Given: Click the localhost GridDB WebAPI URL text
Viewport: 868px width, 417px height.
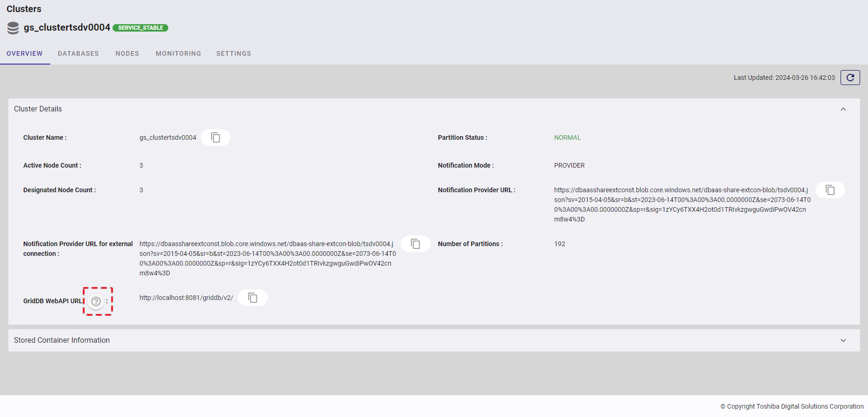Looking at the screenshot, I should click(186, 298).
